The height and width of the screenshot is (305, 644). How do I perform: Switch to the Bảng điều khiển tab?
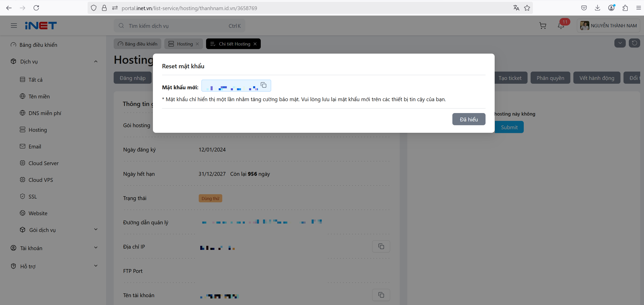(x=137, y=44)
